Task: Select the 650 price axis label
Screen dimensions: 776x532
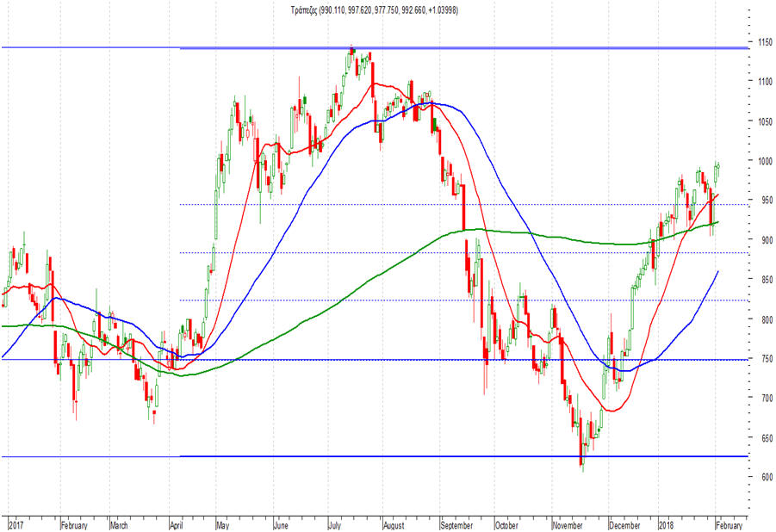Action: (x=767, y=438)
